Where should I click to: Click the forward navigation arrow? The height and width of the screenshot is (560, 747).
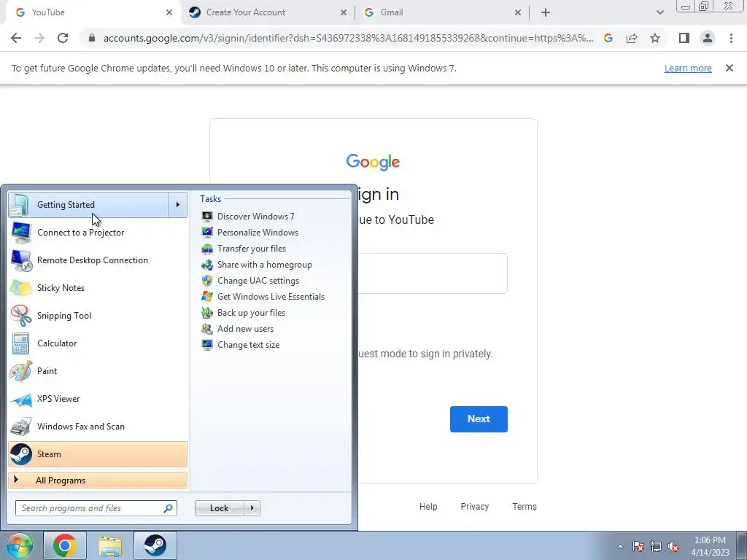click(39, 38)
